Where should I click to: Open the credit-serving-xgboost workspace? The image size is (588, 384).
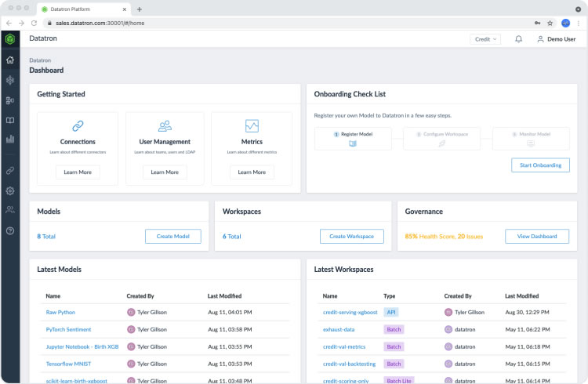point(350,312)
